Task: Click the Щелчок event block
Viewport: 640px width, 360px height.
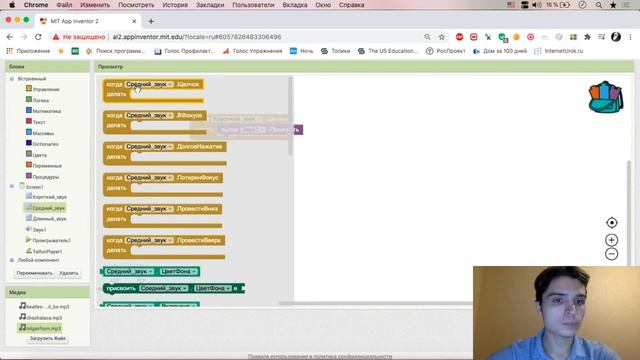Action: point(153,90)
